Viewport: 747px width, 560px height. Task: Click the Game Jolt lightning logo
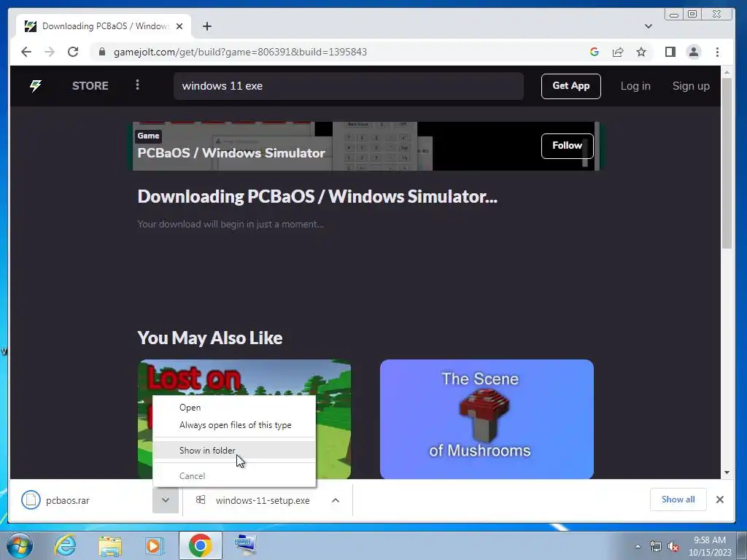pos(36,86)
